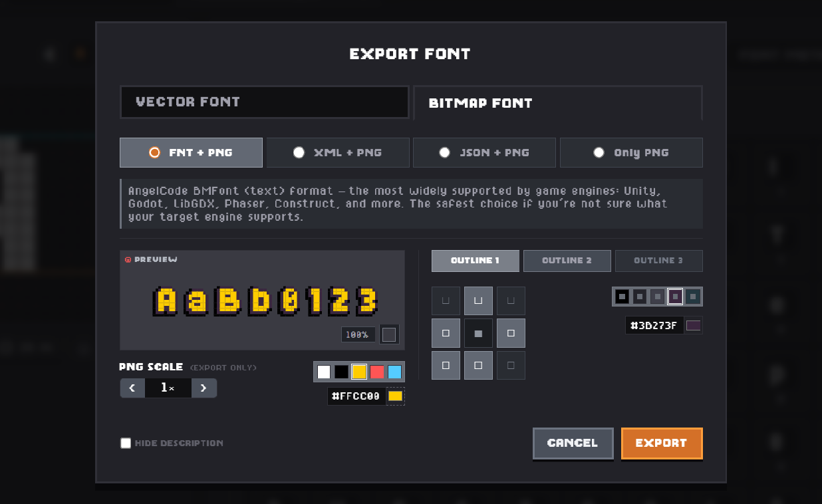Edit the #FFCC00 font hex field
The image size is (822, 504).
pyautogui.click(x=356, y=396)
